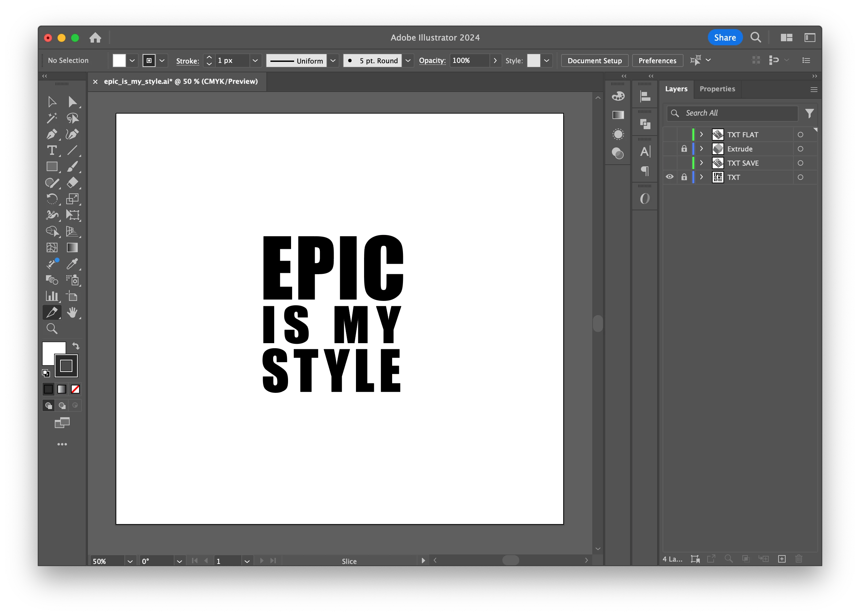
Task: Unlock the Extrude layer
Action: (x=684, y=149)
